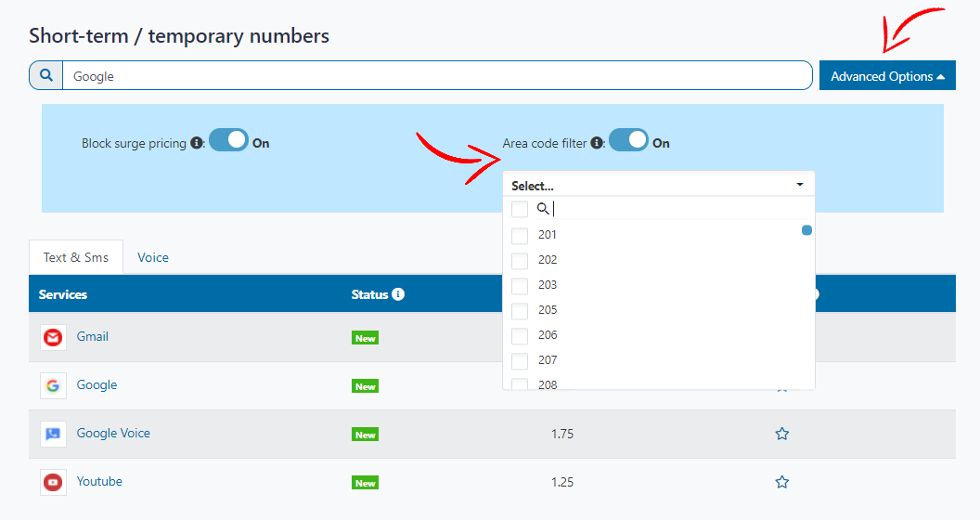The image size is (980, 520).
Task: Check the 201 area code checkbox
Action: coord(520,236)
